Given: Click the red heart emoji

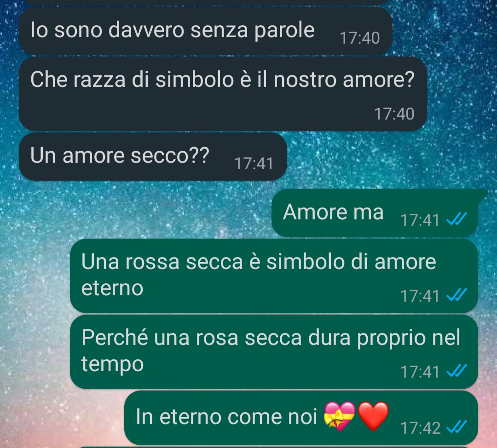Looking at the screenshot, I should pos(373,416).
